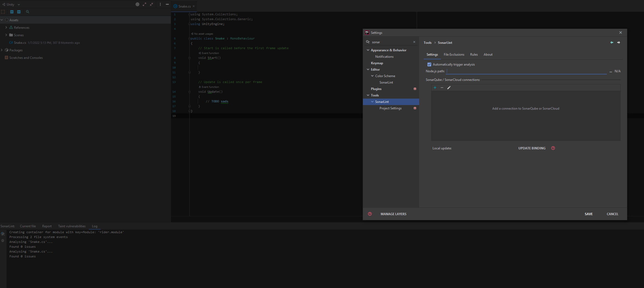Click the back navigation arrow in Settings
This screenshot has height=288, width=644.
point(612,42)
